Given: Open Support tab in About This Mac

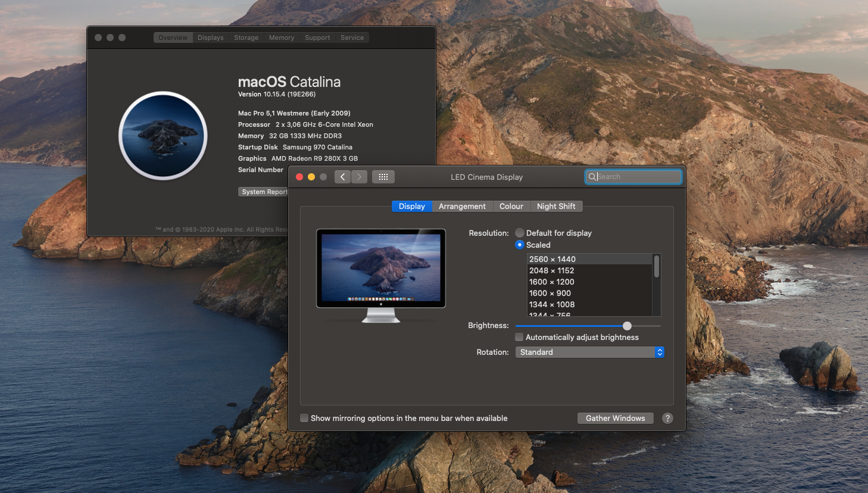Looking at the screenshot, I should pos(317,38).
